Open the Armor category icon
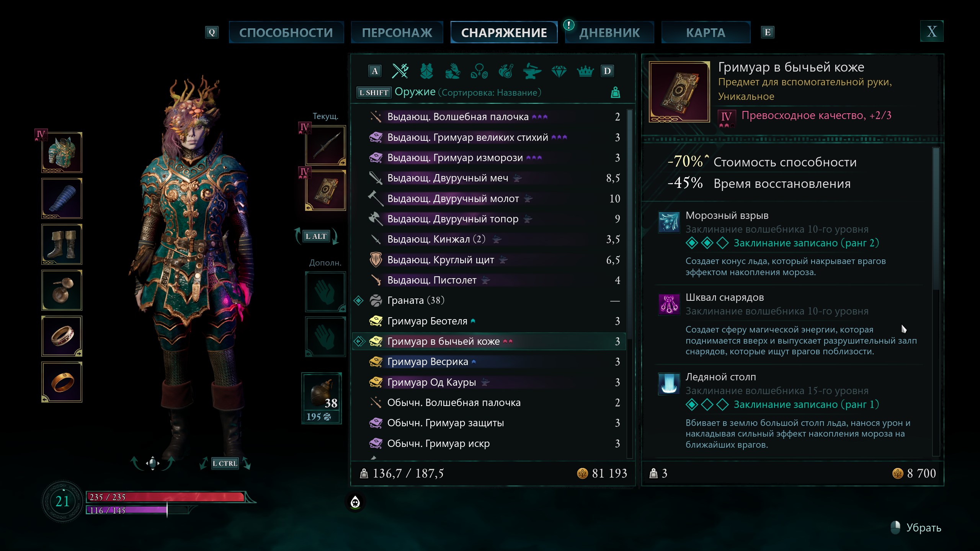The image size is (980, 551). (x=426, y=71)
